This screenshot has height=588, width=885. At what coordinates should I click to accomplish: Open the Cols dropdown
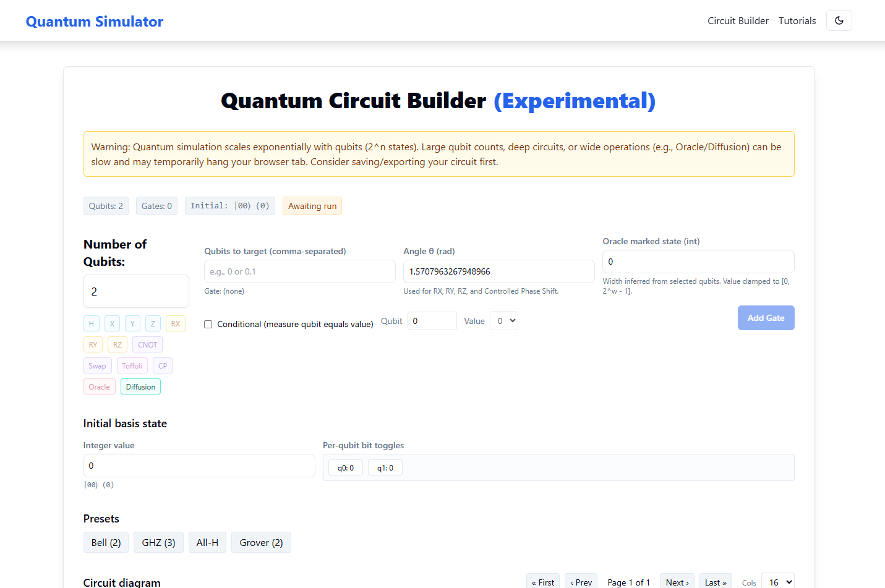[777, 582]
